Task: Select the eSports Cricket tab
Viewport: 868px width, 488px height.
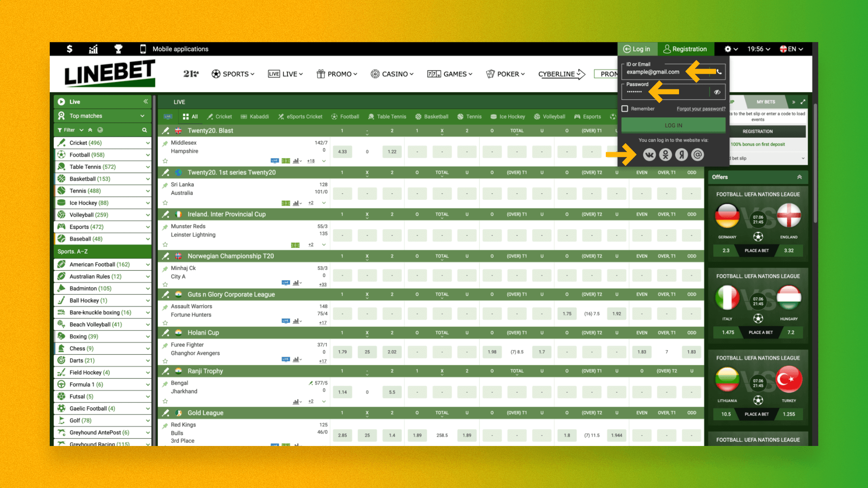Action: tap(300, 117)
